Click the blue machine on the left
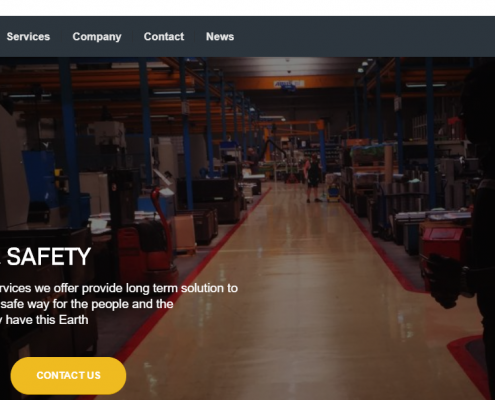This screenshot has height=400, width=495. click(x=40, y=180)
